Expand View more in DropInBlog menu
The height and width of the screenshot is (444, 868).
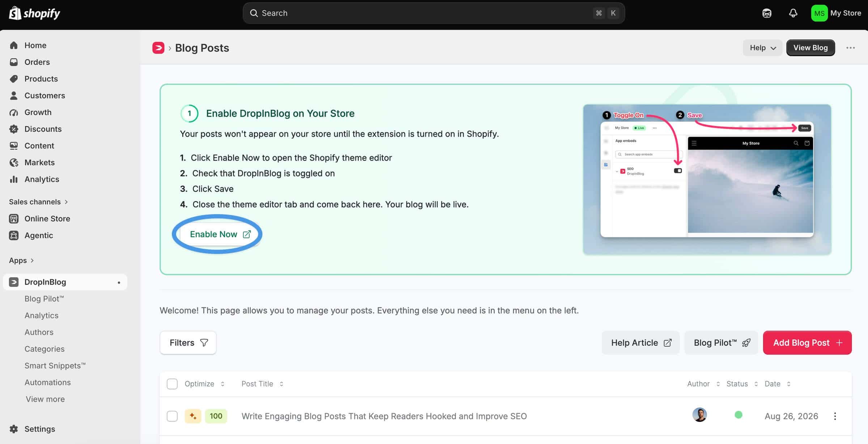coord(45,399)
